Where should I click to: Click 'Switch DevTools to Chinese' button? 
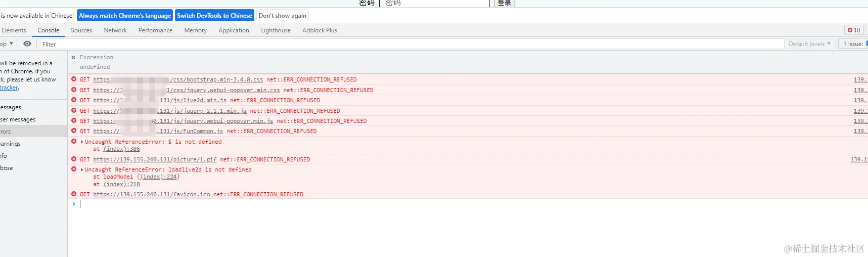tap(214, 16)
